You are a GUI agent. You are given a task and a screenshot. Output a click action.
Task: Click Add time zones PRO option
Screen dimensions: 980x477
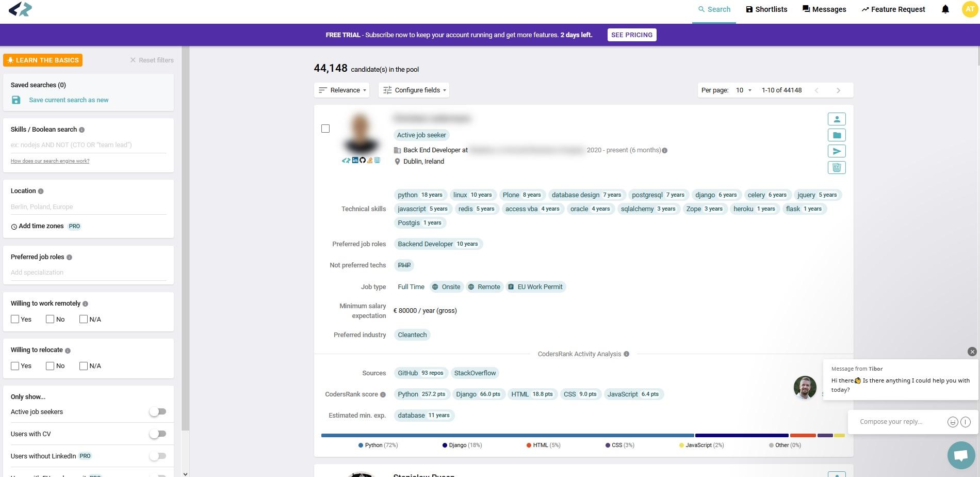[46, 226]
